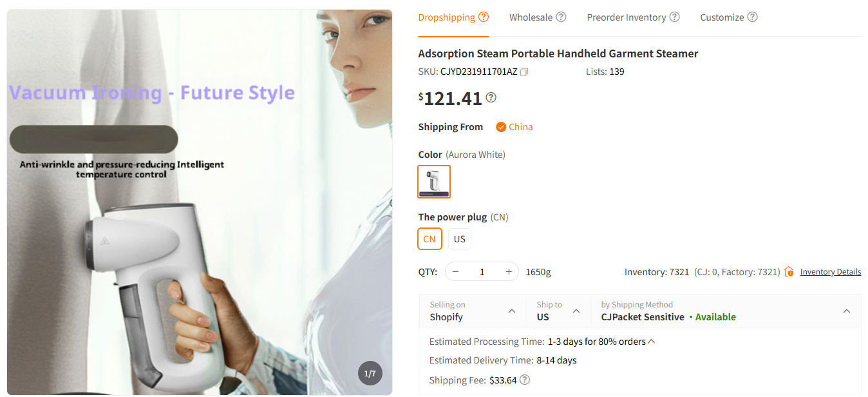Image resolution: width=868 pixels, height=397 pixels.
Task: Click the copy icon next to the SKU
Action: point(524,72)
